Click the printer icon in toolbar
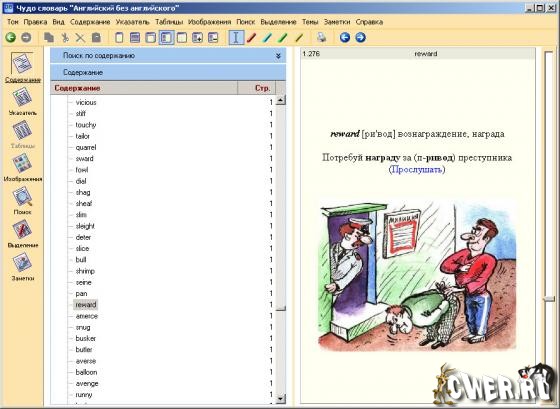 click(321, 37)
